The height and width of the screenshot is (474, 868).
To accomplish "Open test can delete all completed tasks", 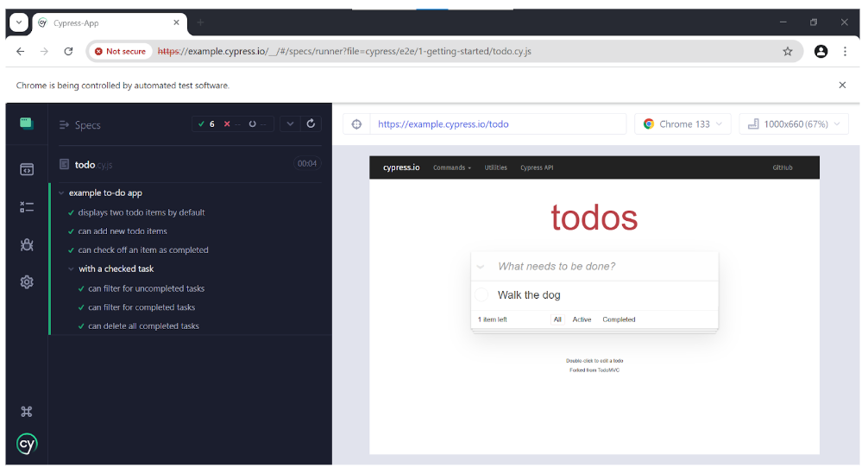I will click(143, 326).
